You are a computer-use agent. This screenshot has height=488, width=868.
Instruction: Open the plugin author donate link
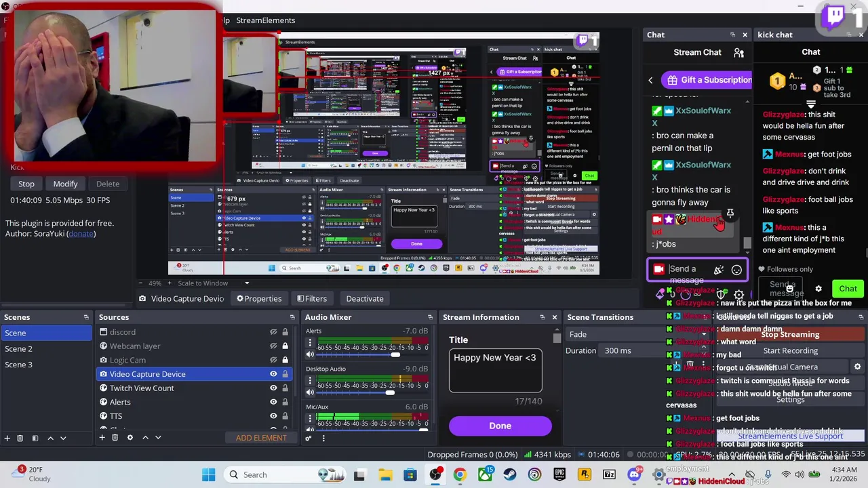(x=81, y=234)
